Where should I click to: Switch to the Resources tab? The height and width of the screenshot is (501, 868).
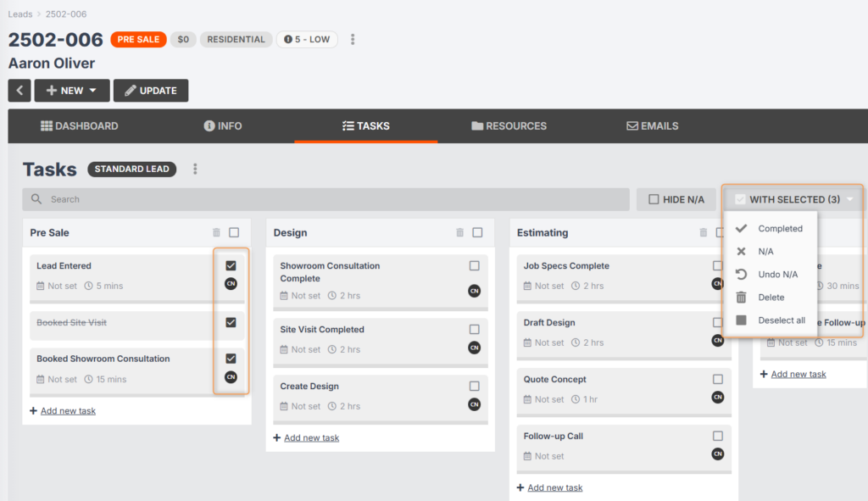coord(509,126)
